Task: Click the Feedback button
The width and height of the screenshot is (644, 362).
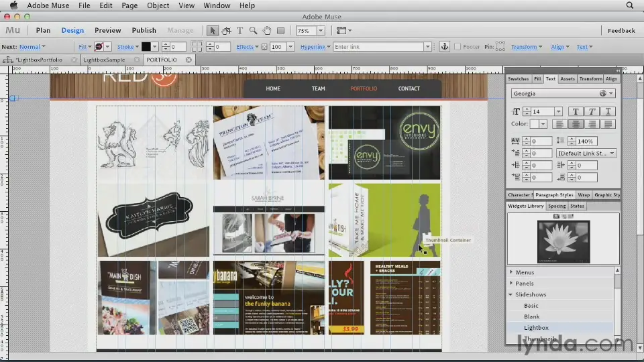Action: coord(621,30)
